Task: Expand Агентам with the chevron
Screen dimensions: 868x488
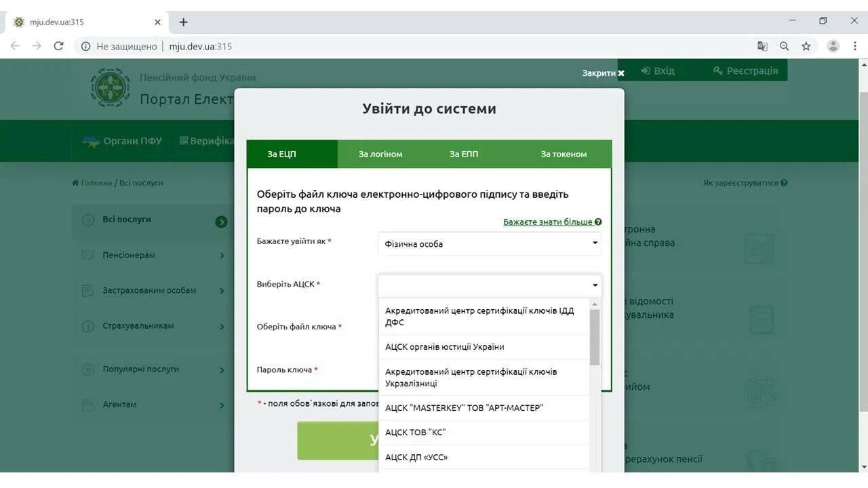Action: [x=222, y=405]
